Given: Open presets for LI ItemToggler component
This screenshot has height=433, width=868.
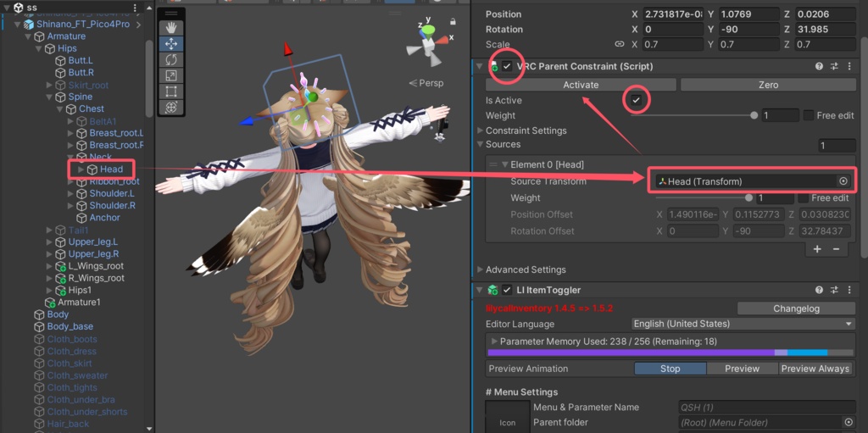Looking at the screenshot, I should point(834,290).
